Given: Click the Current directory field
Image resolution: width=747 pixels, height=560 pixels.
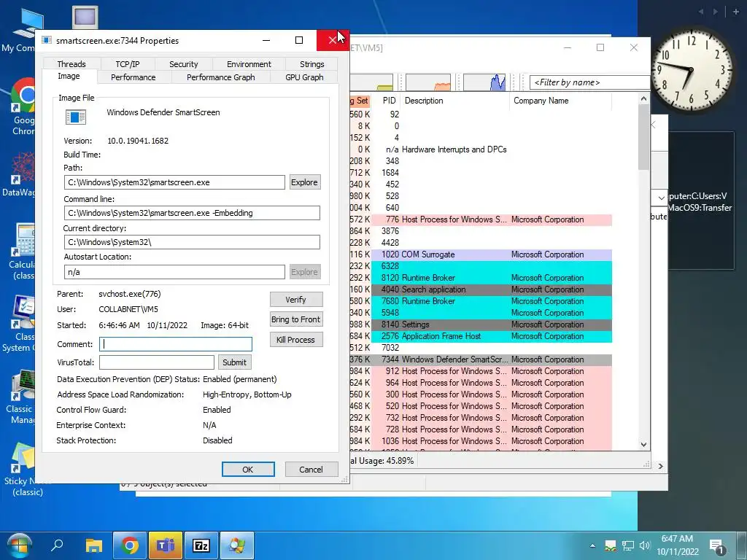Looking at the screenshot, I should click(x=192, y=242).
